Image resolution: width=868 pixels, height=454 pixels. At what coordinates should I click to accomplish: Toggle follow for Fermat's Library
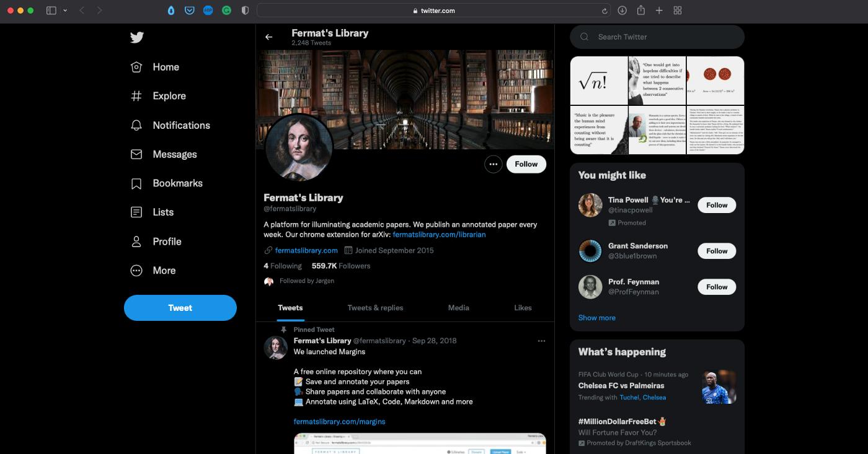[x=526, y=164]
